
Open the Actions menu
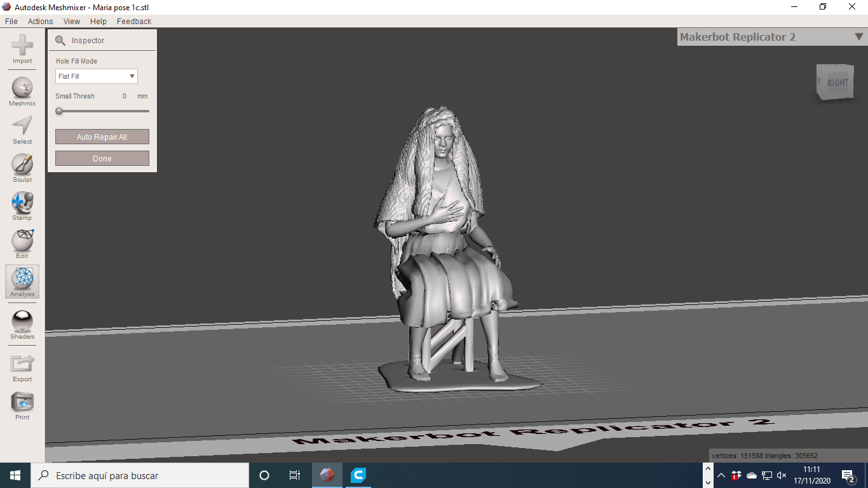click(x=40, y=21)
